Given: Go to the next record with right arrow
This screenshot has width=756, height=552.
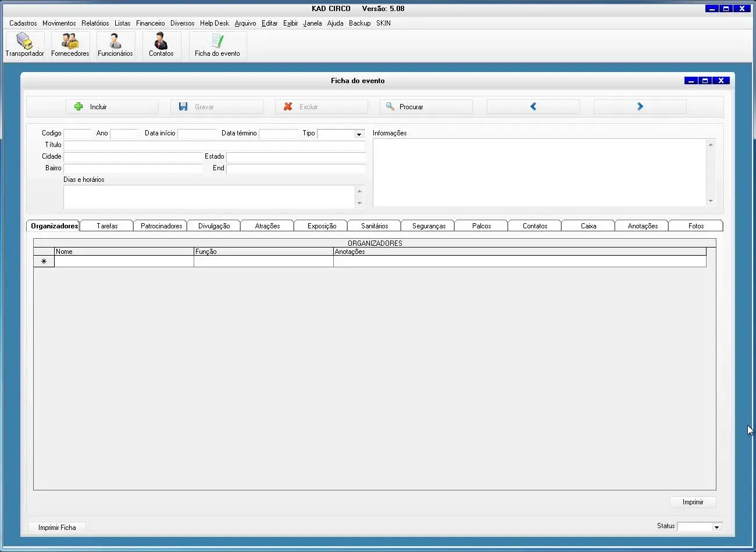Looking at the screenshot, I should [640, 107].
